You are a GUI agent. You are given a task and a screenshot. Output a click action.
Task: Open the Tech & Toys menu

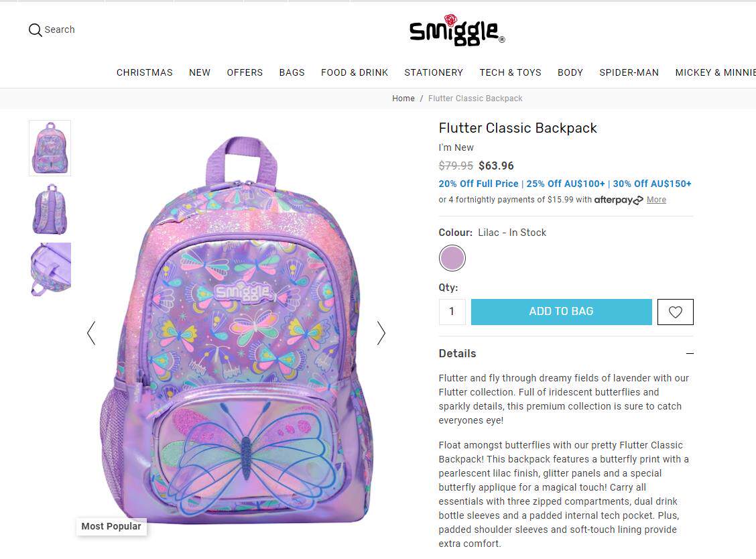(x=510, y=72)
